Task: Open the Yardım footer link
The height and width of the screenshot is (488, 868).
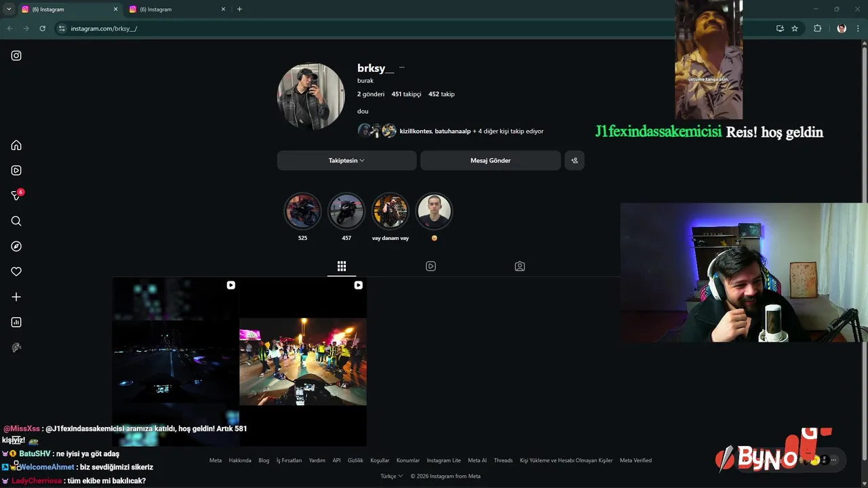Action: (x=317, y=460)
